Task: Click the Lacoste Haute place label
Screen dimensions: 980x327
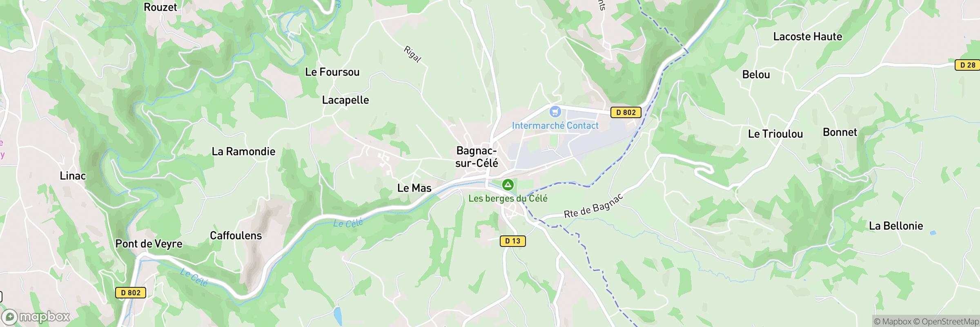Action: tap(808, 37)
